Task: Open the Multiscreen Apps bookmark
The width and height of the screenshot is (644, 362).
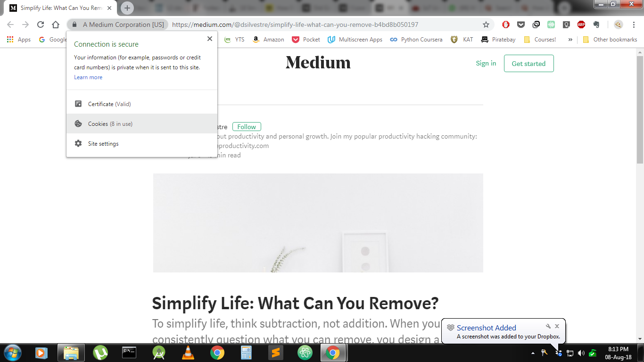Action: point(355,40)
